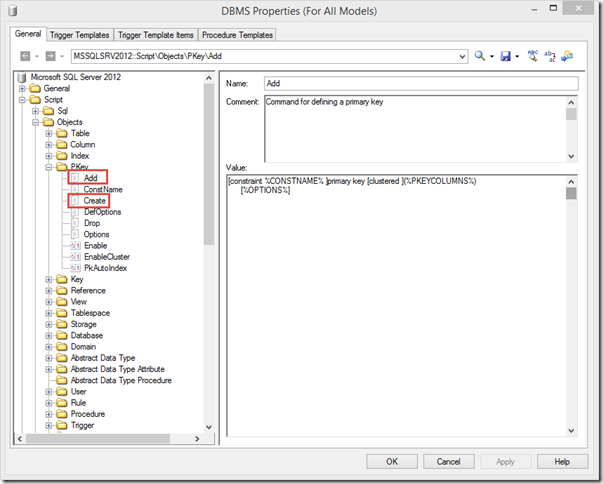Click Value box scroll down arrow
Screen dimensions: 603x484
[x=571, y=431]
